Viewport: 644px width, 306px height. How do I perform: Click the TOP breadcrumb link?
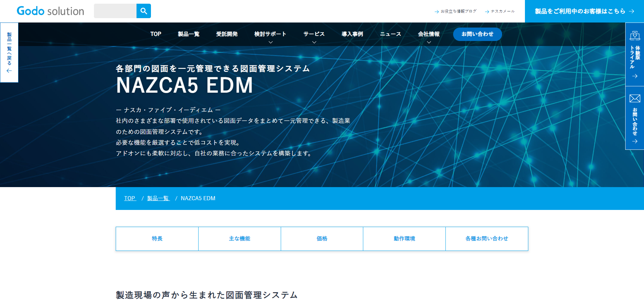coord(130,199)
